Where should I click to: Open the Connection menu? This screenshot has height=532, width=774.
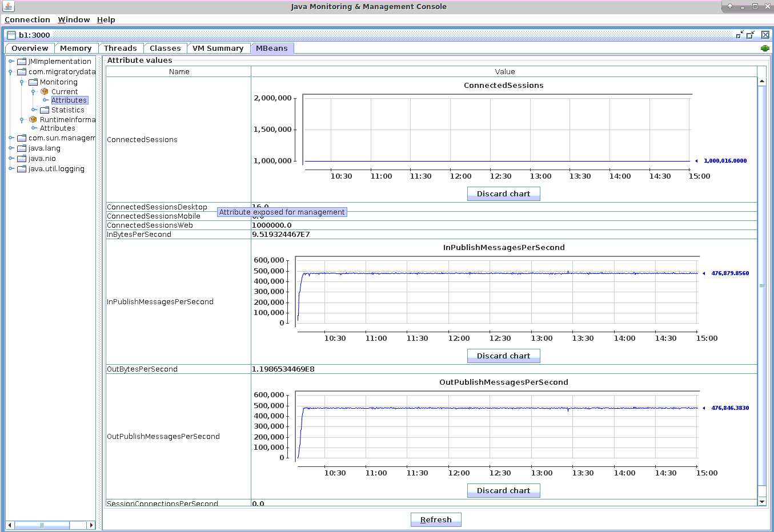[x=27, y=19]
